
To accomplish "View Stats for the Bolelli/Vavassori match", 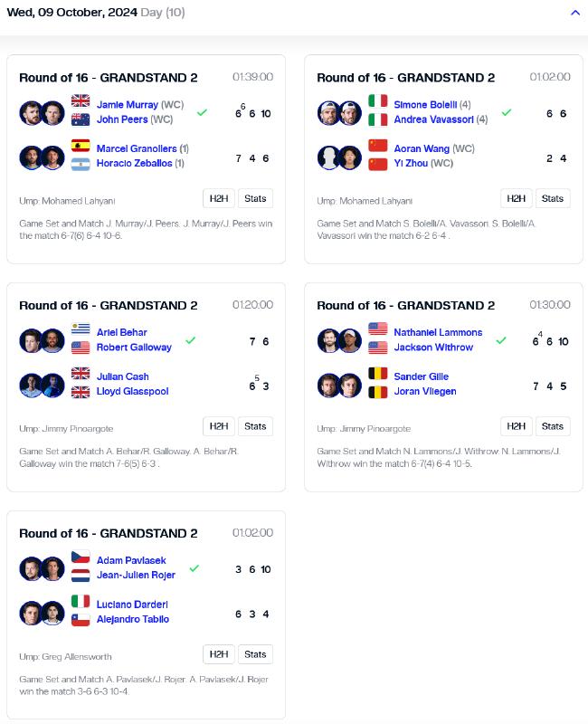I will pos(553,198).
